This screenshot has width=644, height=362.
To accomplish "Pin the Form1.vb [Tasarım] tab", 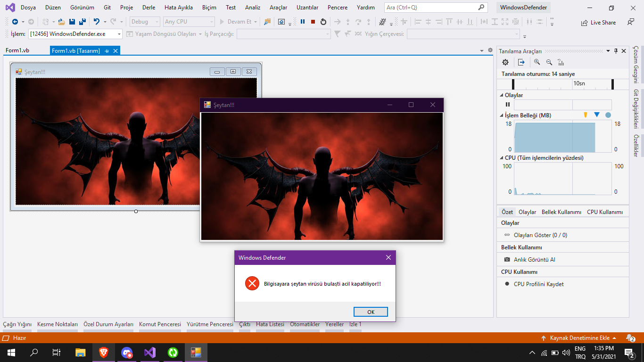I will pos(107,51).
